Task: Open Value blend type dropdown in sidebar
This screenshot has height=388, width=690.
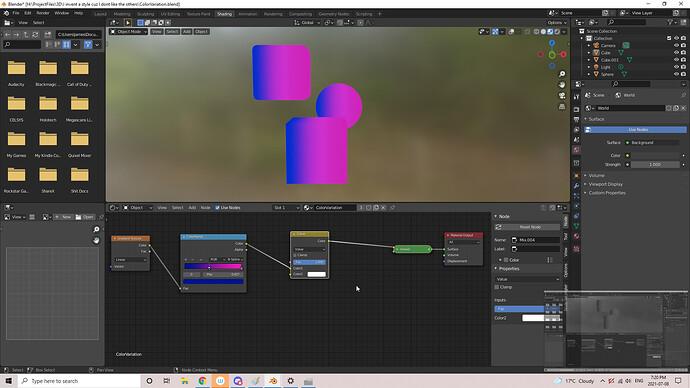Action: [528, 279]
